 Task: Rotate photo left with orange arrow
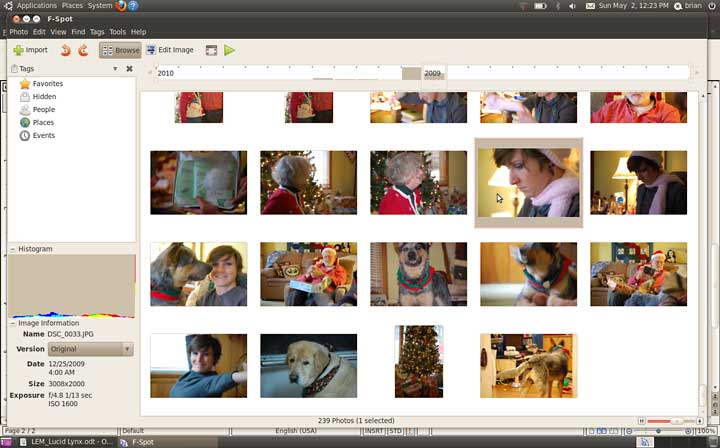click(66, 50)
